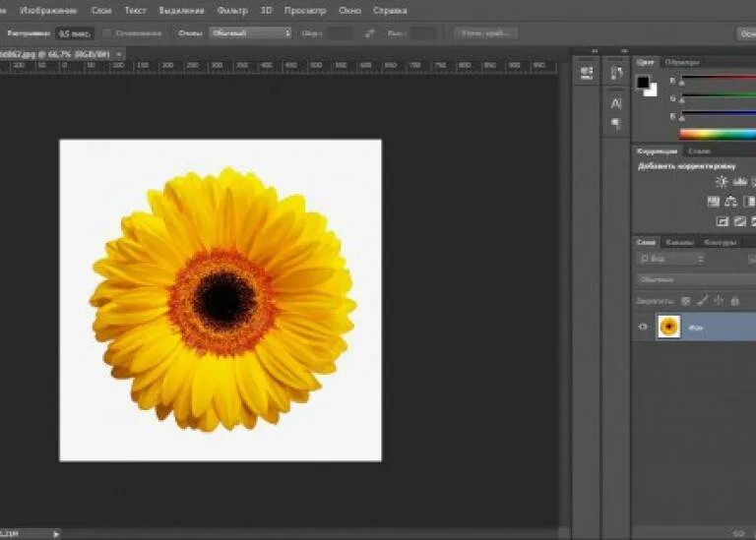Screen dimensions: 756x540
Task: Open the Слои menu in the menu bar
Action: click(x=101, y=10)
